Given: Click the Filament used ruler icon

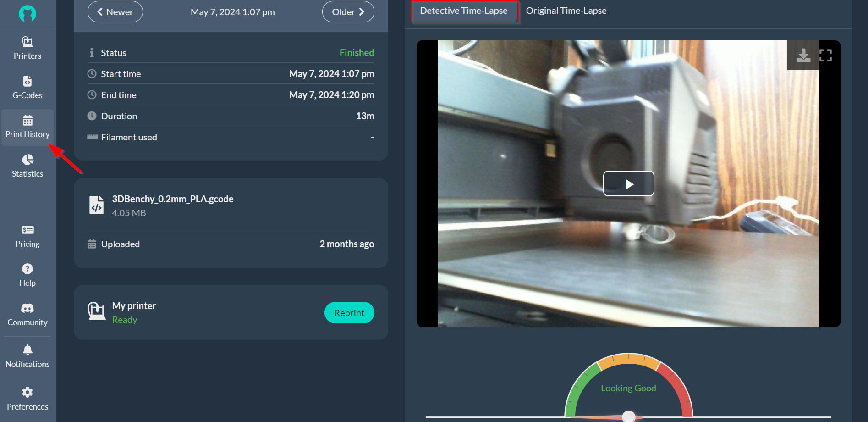Looking at the screenshot, I should tap(92, 137).
